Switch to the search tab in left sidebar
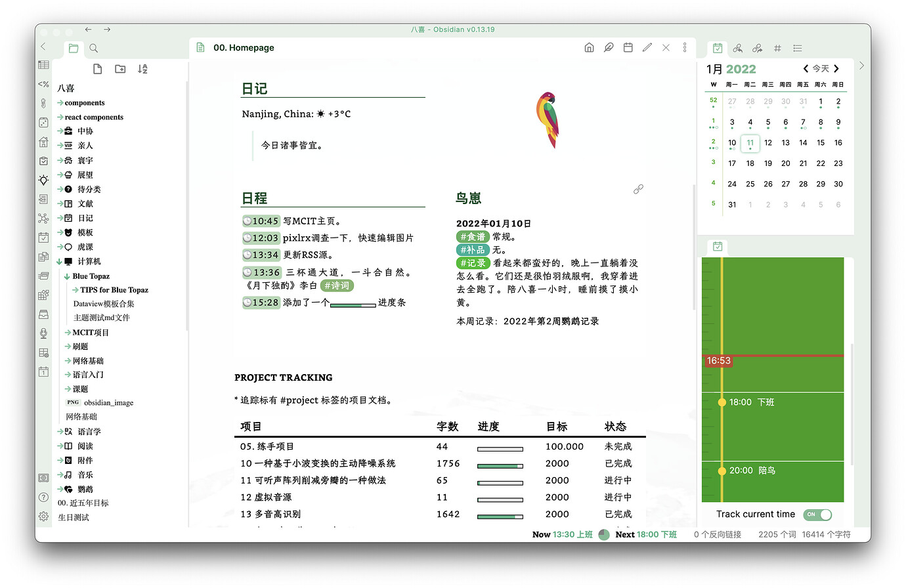The width and height of the screenshot is (906, 588). tap(94, 48)
